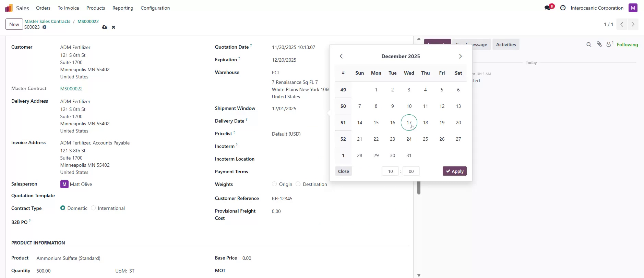Image resolution: width=644 pixels, height=278 pixels.
Task: Switch to the Activities tab in chatter
Action: pyautogui.click(x=506, y=45)
